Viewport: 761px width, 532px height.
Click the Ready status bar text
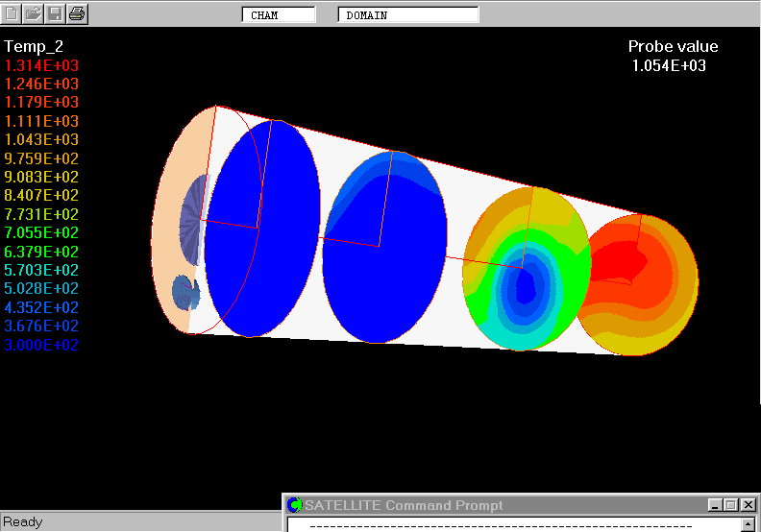23,521
